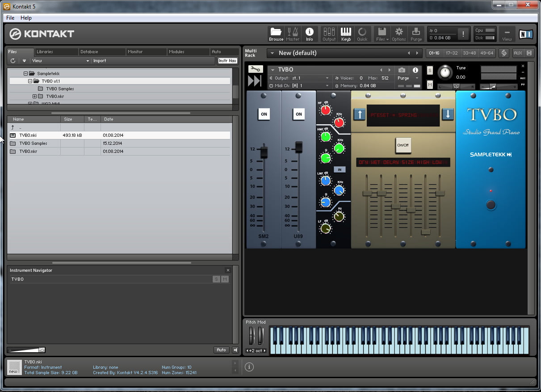This screenshot has width=541, height=392.
Task: Toggle the Browse panel icon
Action: (276, 34)
